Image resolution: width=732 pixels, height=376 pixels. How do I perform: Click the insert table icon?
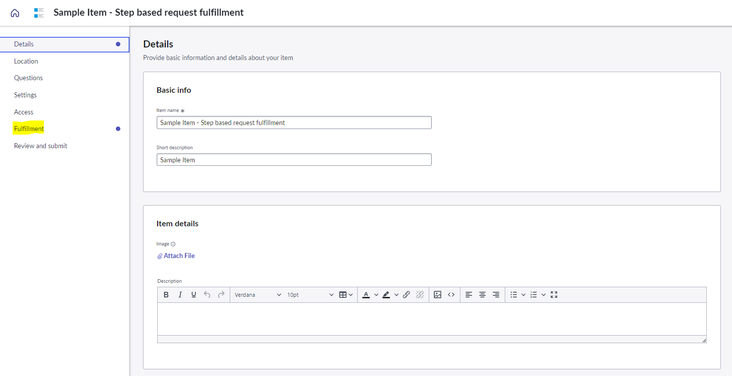point(343,295)
